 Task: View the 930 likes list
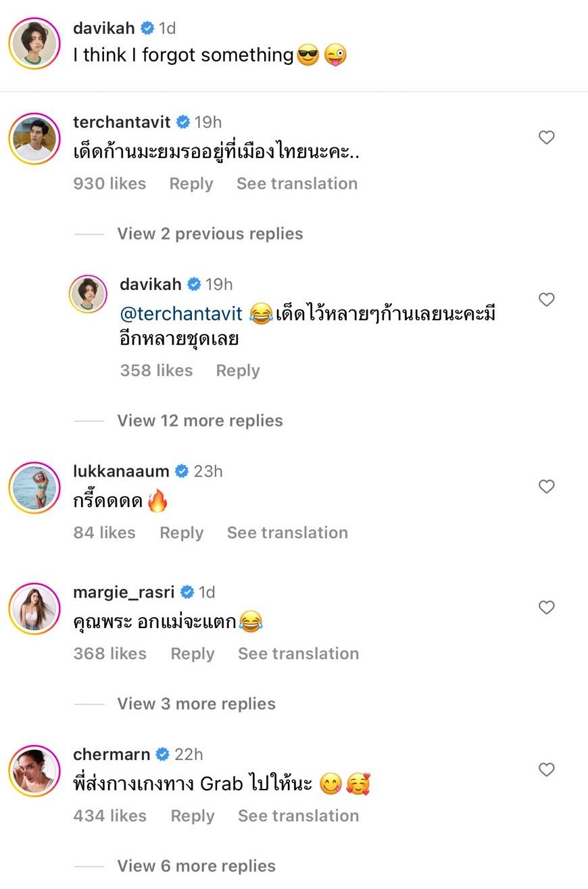coord(109,184)
